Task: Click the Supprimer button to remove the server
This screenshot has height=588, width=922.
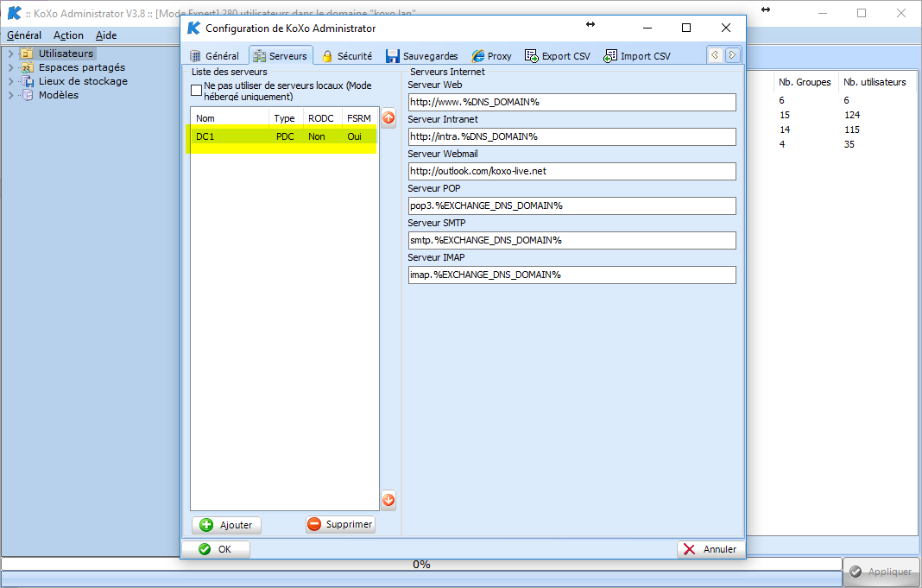Action: click(340, 524)
